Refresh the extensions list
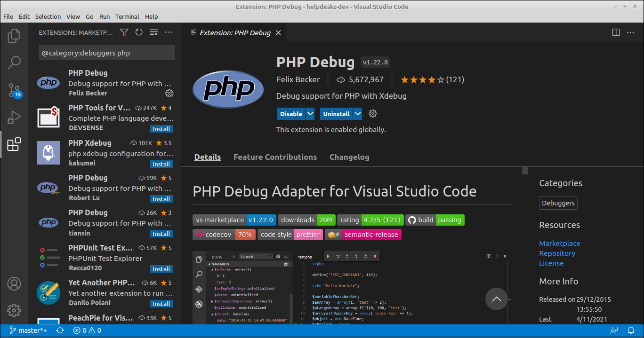 (x=138, y=32)
